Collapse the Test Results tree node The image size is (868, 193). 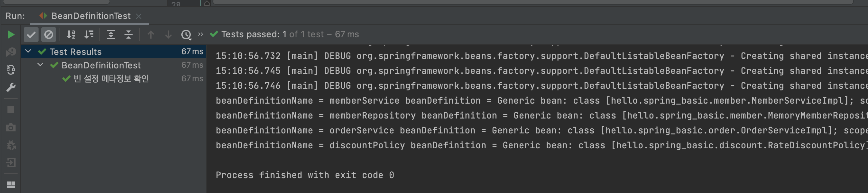point(28,51)
